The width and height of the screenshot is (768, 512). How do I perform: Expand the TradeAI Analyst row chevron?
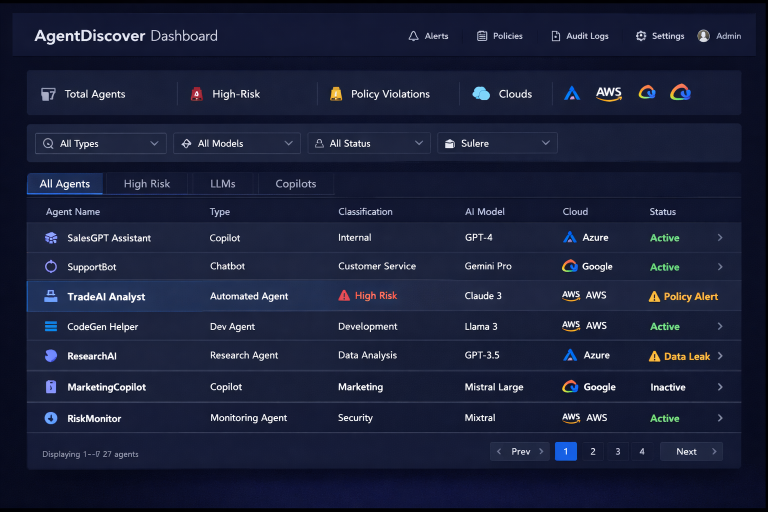[x=720, y=297]
